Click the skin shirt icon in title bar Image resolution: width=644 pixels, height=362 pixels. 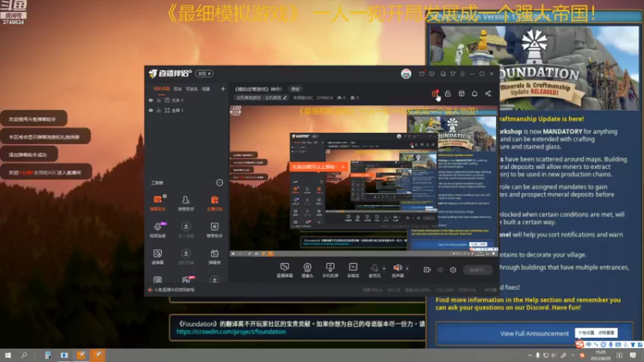tap(453, 74)
